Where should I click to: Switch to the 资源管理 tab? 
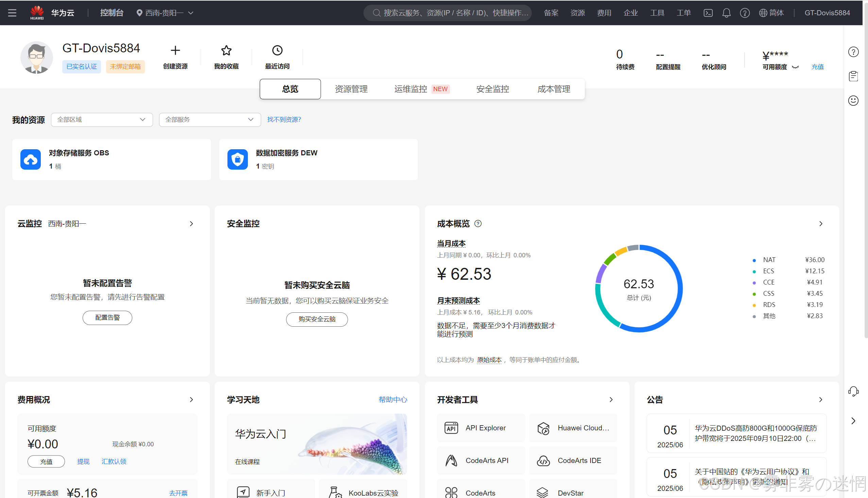point(351,89)
